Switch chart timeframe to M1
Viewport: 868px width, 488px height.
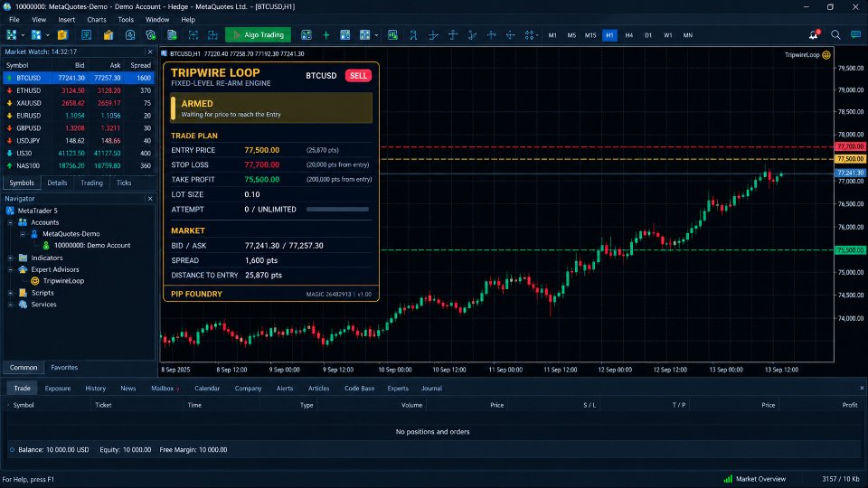pos(552,35)
